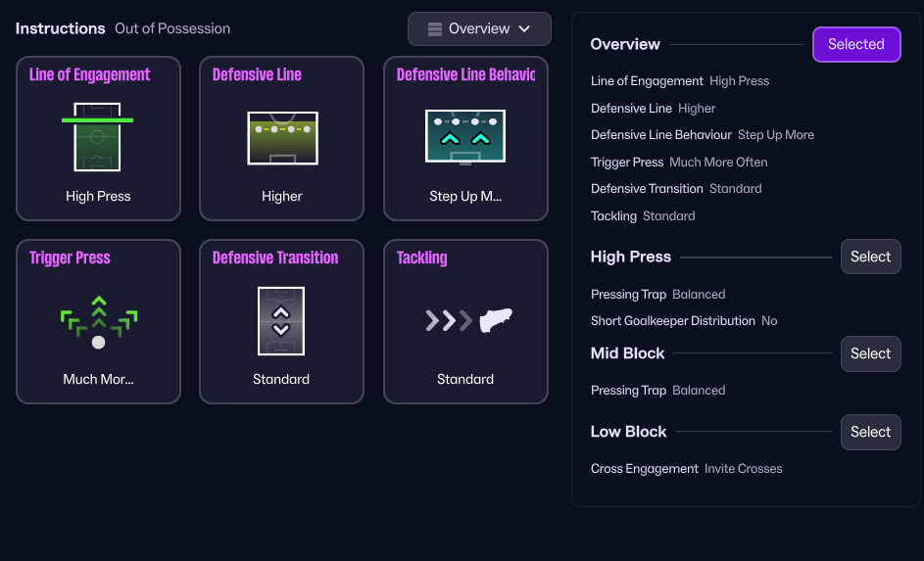
Task: Click the Defensive Line Behaviour arrows icon
Action: pos(464,137)
